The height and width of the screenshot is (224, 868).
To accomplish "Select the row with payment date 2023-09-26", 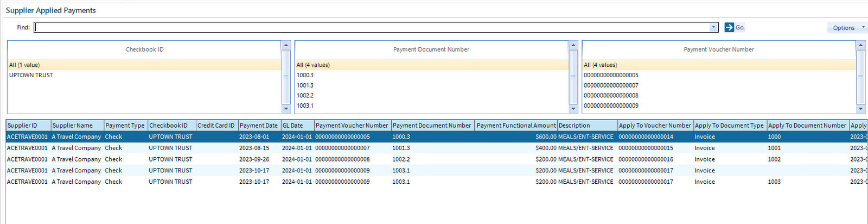I will click(x=437, y=159).
